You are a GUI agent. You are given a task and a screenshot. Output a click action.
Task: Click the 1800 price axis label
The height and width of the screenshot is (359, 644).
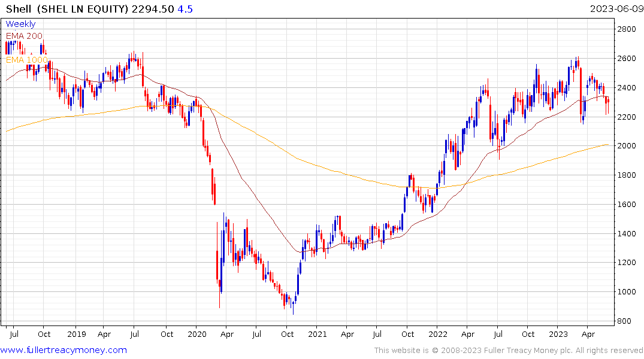(x=627, y=175)
